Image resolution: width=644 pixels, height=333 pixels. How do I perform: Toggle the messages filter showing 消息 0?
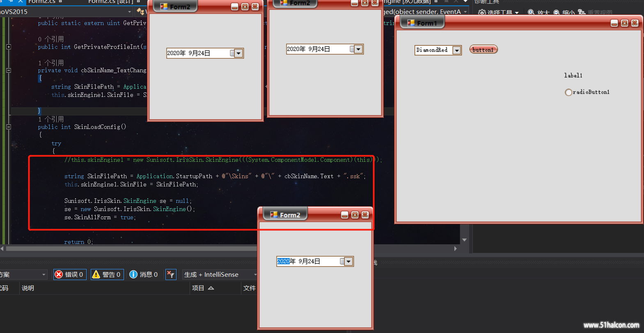click(x=144, y=274)
